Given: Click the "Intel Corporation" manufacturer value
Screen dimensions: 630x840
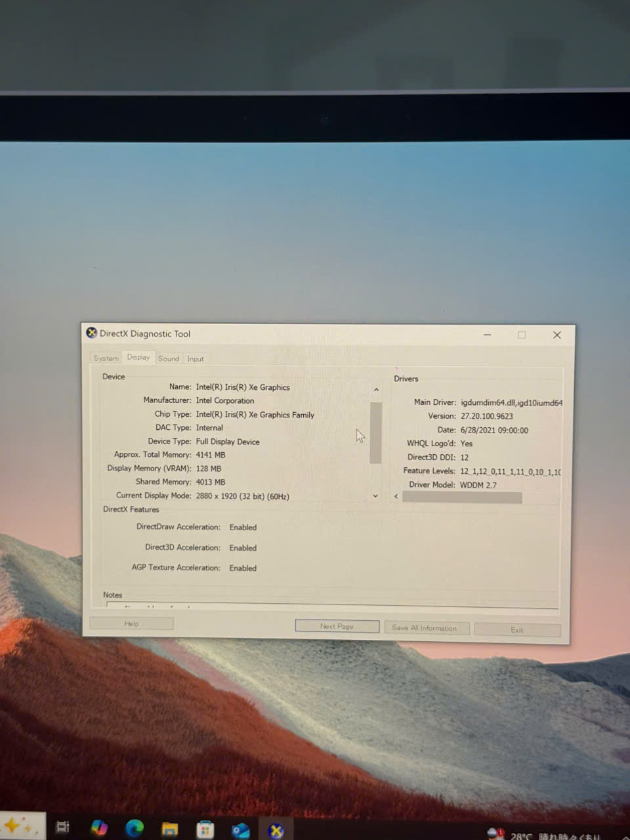Looking at the screenshot, I should coord(225,400).
